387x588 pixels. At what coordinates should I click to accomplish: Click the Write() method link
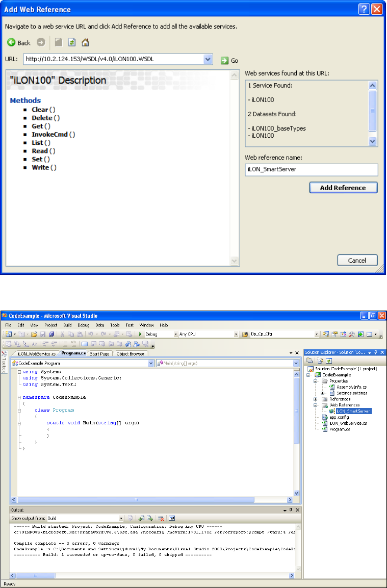pyautogui.click(x=44, y=167)
